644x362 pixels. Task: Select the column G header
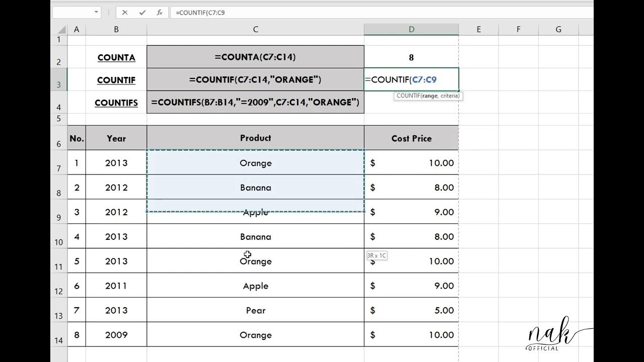click(558, 30)
